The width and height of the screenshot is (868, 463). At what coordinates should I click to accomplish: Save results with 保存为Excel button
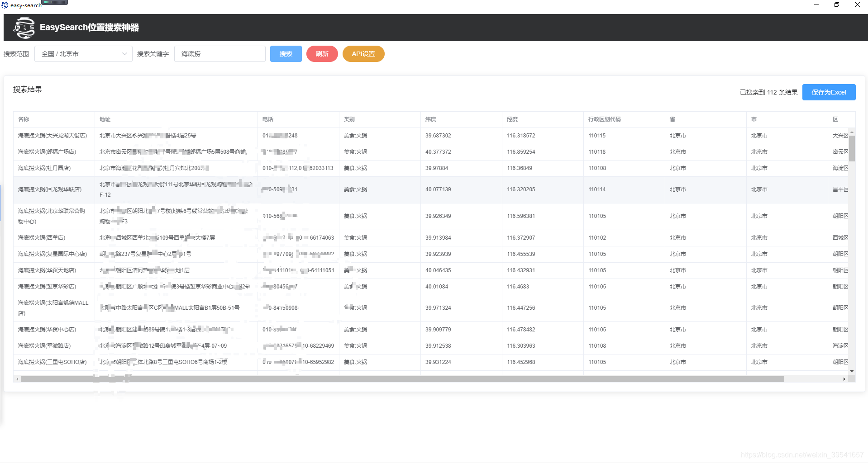coord(829,92)
